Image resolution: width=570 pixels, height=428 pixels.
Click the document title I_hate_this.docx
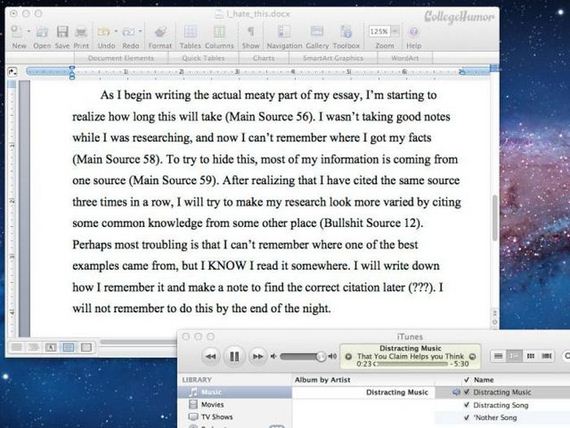pyautogui.click(x=258, y=14)
